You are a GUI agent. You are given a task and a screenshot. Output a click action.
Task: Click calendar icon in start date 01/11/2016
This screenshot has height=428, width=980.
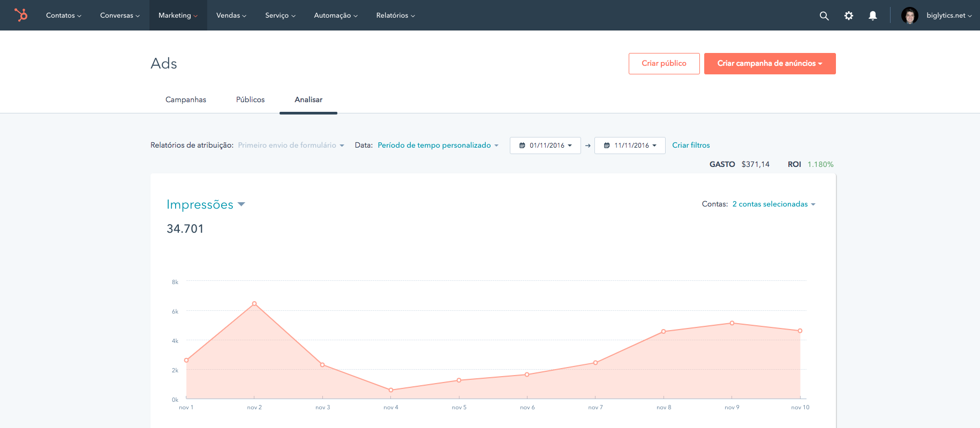point(522,146)
